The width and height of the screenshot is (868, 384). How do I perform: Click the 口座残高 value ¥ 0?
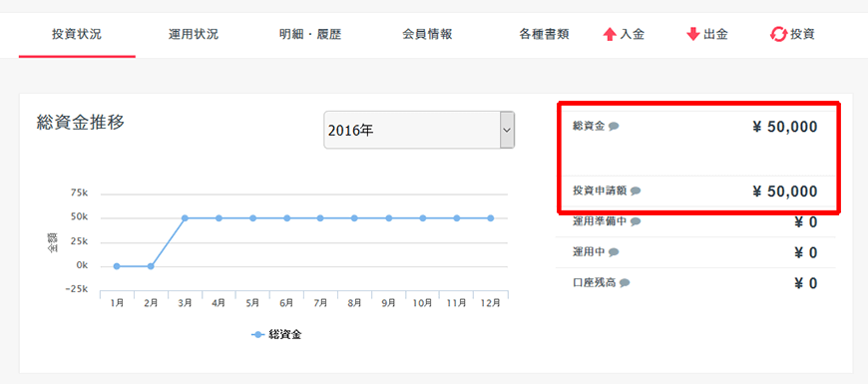[806, 284]
